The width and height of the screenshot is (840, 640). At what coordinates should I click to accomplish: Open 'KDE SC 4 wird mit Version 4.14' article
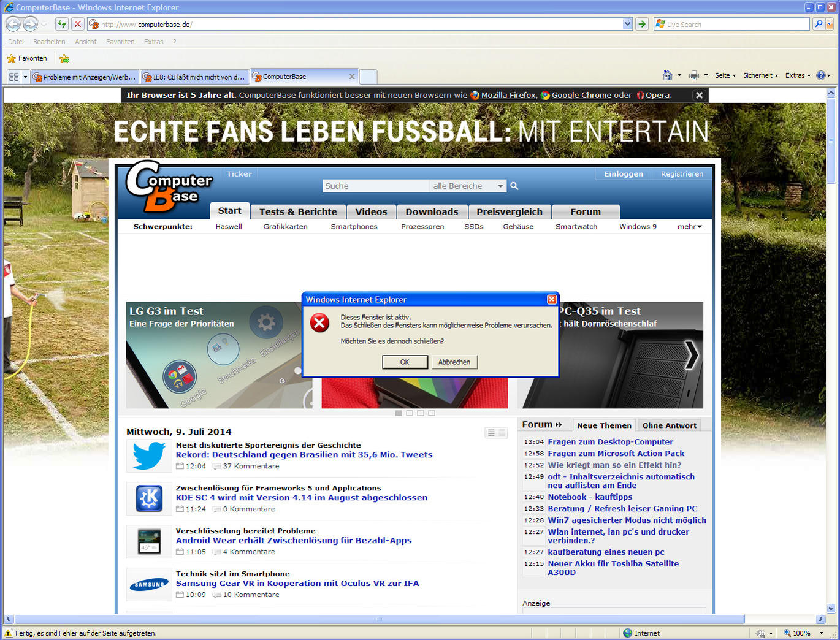[302, 498]
